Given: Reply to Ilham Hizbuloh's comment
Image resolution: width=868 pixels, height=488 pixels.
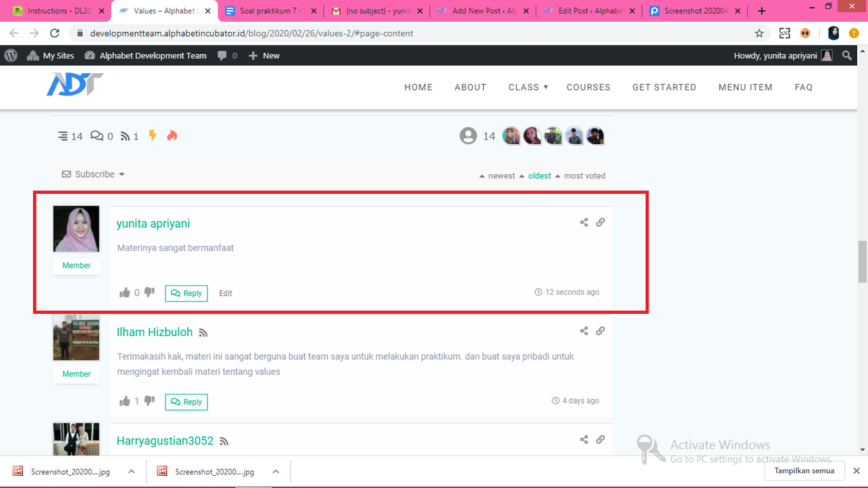Looking at the screenshot, I should (x=186, y=402).
